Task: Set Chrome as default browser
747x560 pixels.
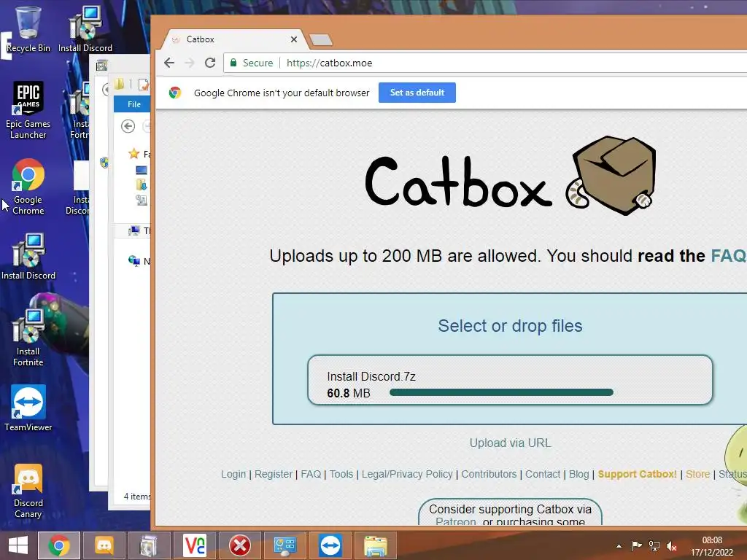Action: (x=417, y=93)
